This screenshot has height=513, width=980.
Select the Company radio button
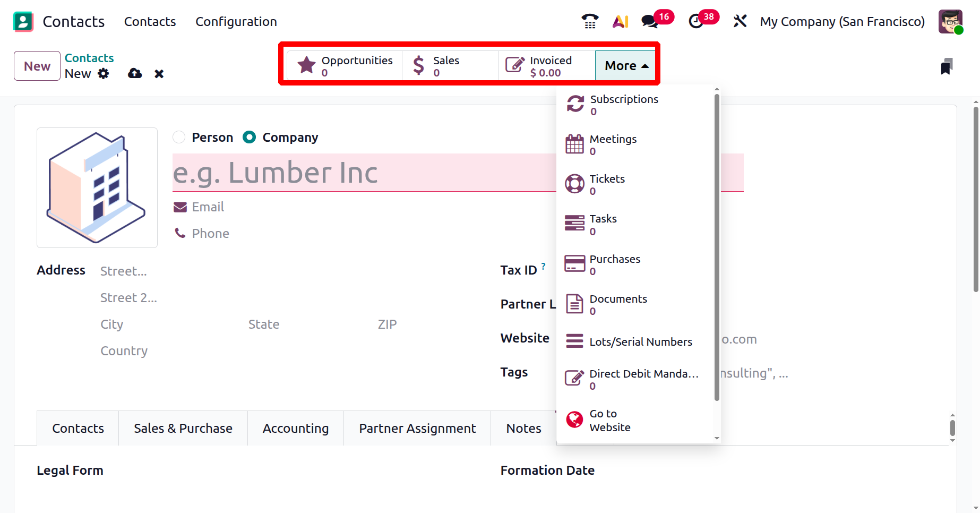coord(249,138)
